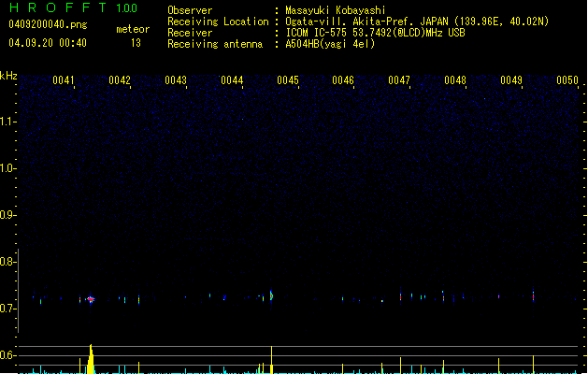Click the echo spot at 0047
The height and width of the screenshot is (374, 588).
point(400,296)
